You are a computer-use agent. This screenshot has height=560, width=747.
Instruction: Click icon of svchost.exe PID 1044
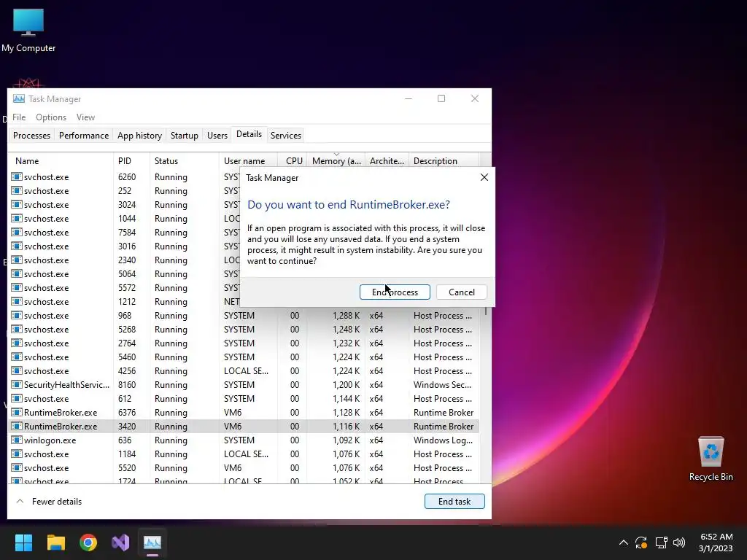pyautogui.click(x=17, y=218)
